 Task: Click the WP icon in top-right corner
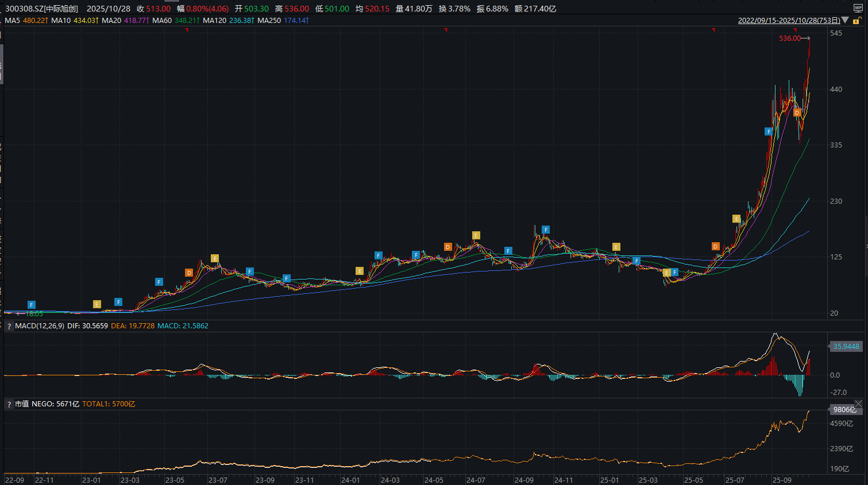[857, 9]
